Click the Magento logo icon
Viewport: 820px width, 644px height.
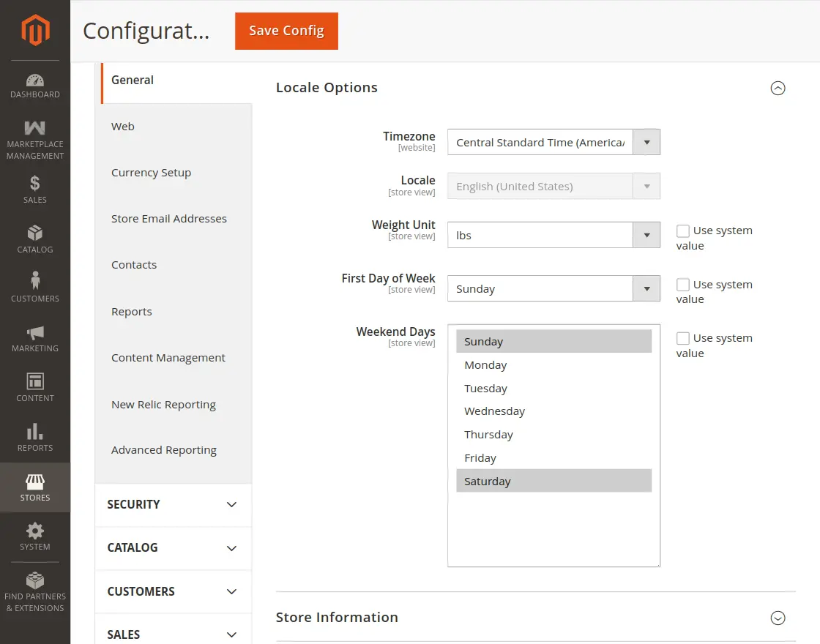34,30
